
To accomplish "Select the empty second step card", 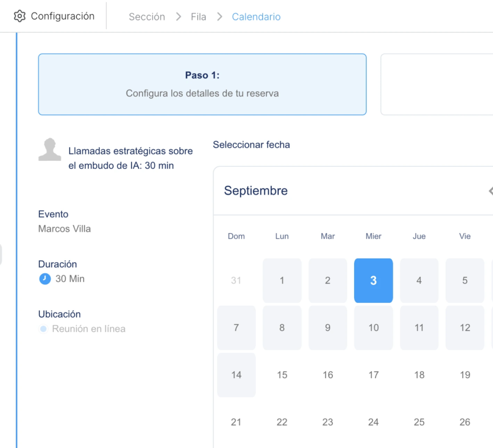I will pos(437,85).
